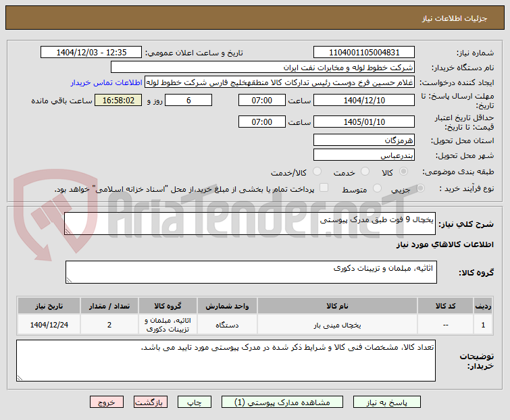Viewport: 510px width, 420px height.
Task: Click the 'اطلاعات کالاهای مورد نیاز' section heading
Action: click(444, 244)
